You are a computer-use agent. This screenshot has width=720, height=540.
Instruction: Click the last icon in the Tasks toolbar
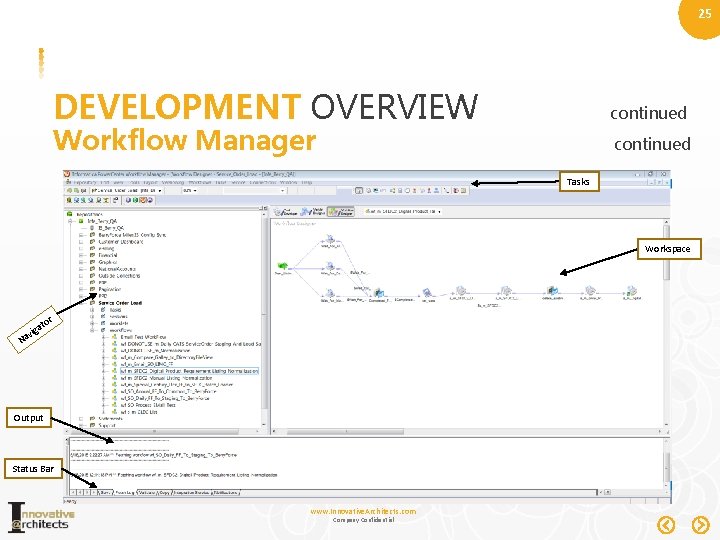(x=463, y=190)
